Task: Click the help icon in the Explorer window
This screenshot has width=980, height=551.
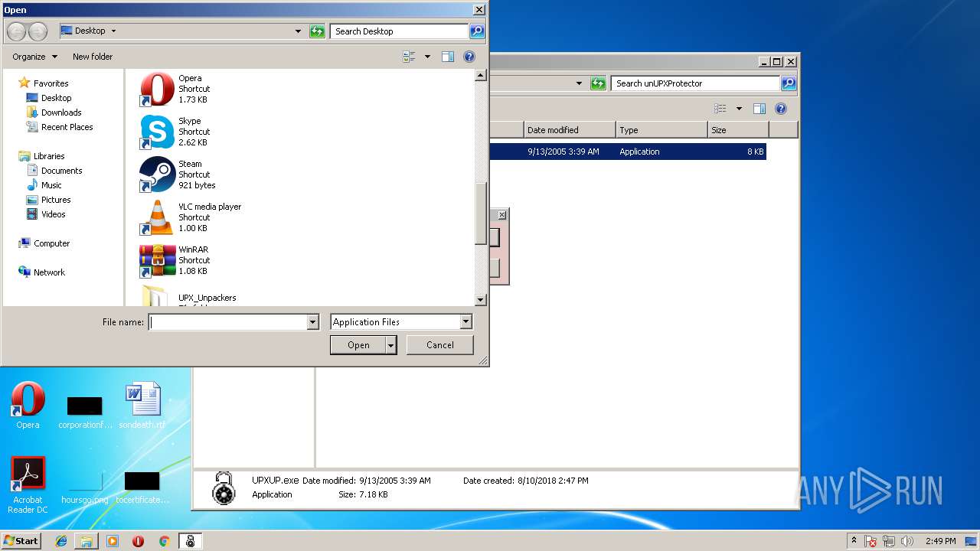Action: (781, 109)
